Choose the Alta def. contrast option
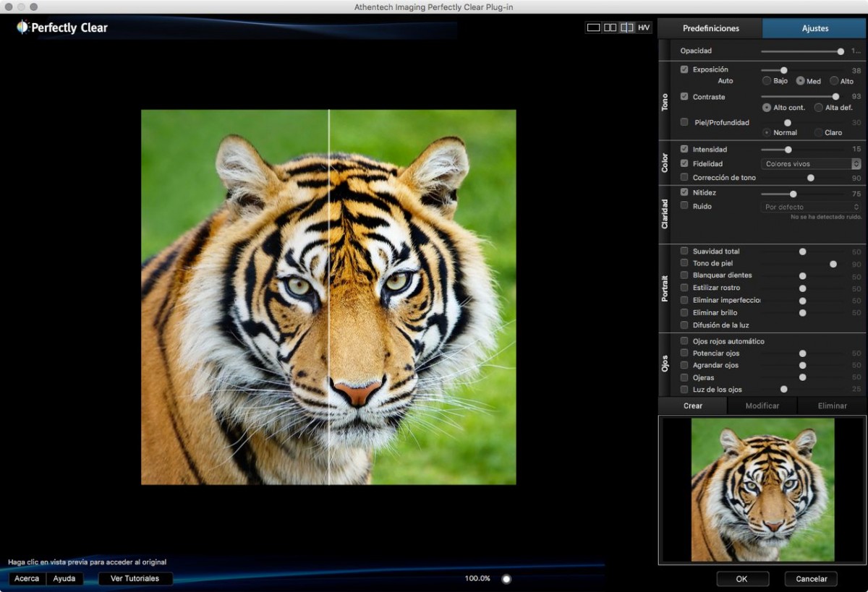 tap(819, 108)
